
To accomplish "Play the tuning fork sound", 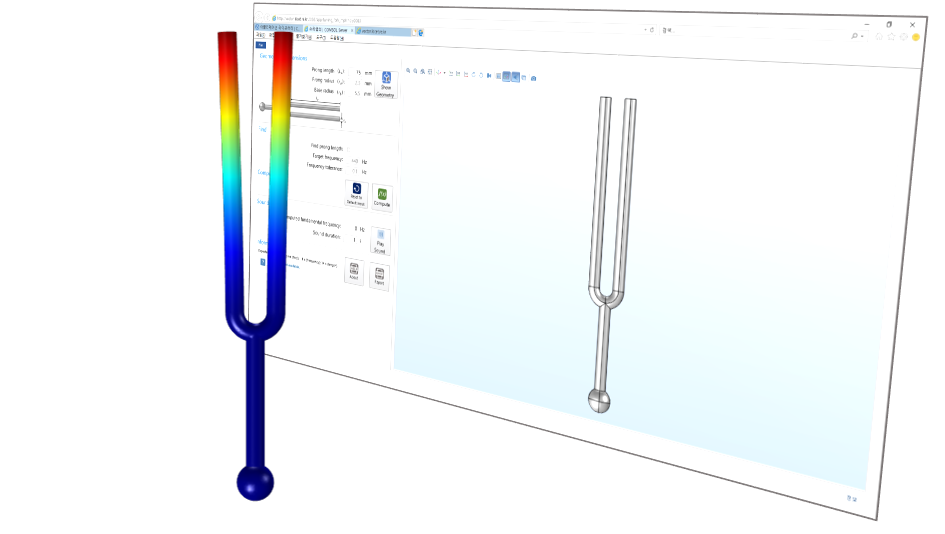I will coord(380,240).
